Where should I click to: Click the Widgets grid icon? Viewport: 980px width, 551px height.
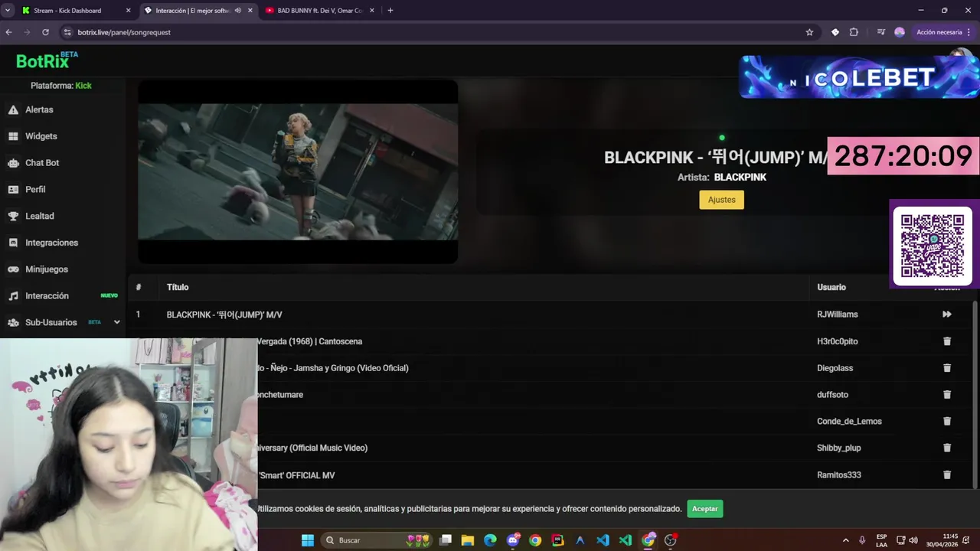pyautogui.click(x=13, y=136)
